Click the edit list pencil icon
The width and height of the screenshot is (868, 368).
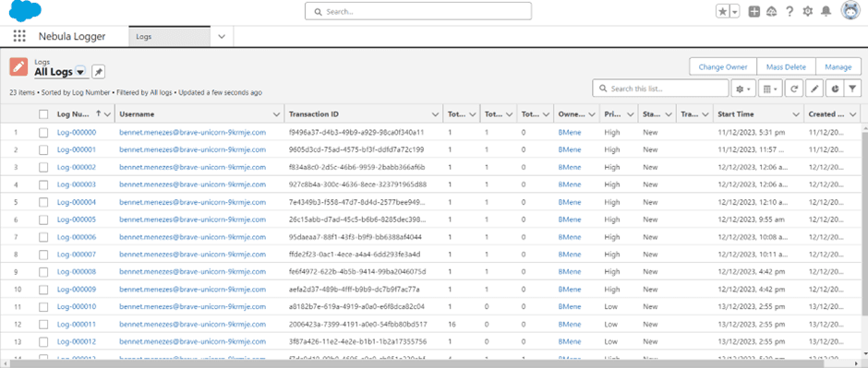[814, 89]
